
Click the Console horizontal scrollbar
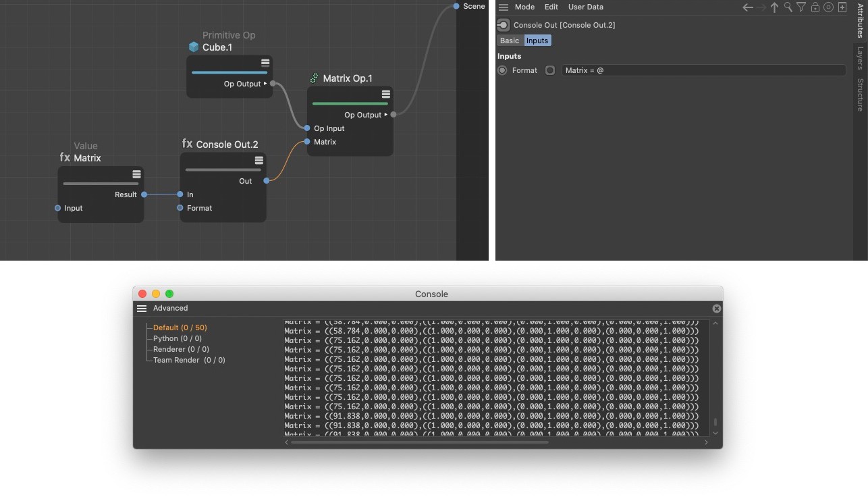(420, 442)
